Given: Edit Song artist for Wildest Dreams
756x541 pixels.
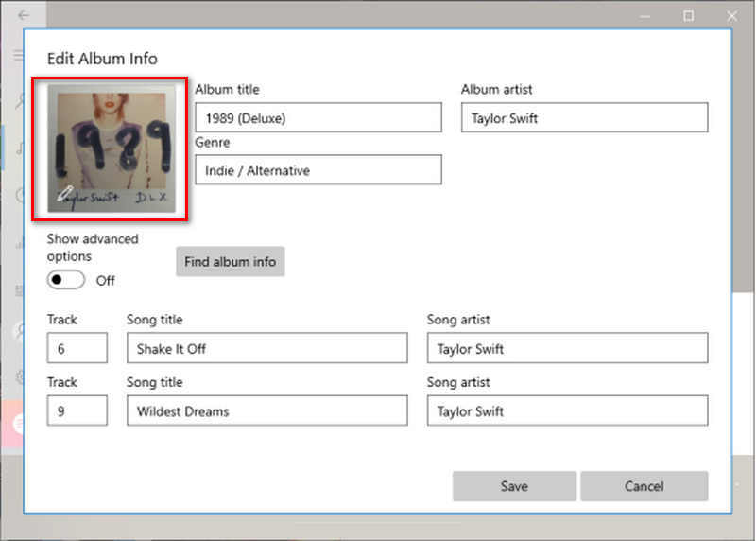Looking at the screenshot, I should tap(567, 410).
